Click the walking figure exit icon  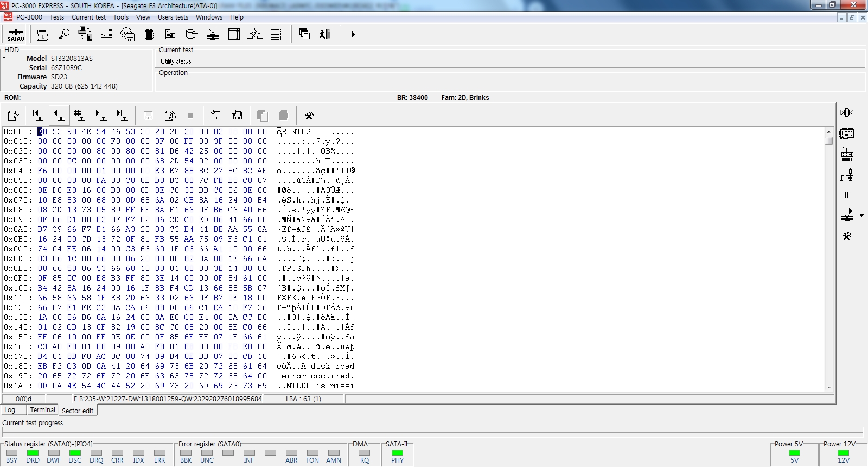325,34
